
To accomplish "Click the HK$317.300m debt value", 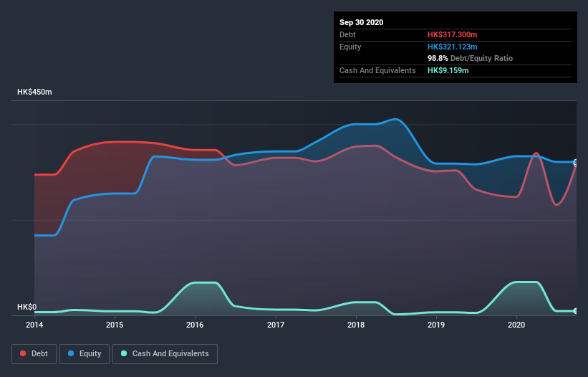I will coord(452,34).
